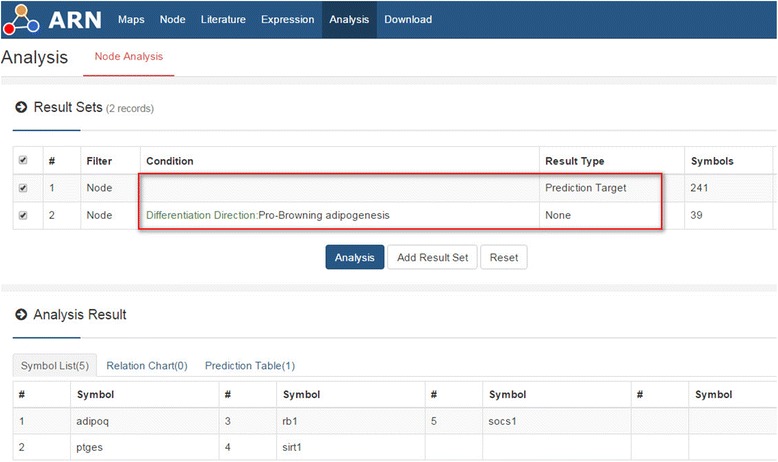778x462 pixels.
Task: Toggle the select-all checkbox in header
Action: pos(24,160)
